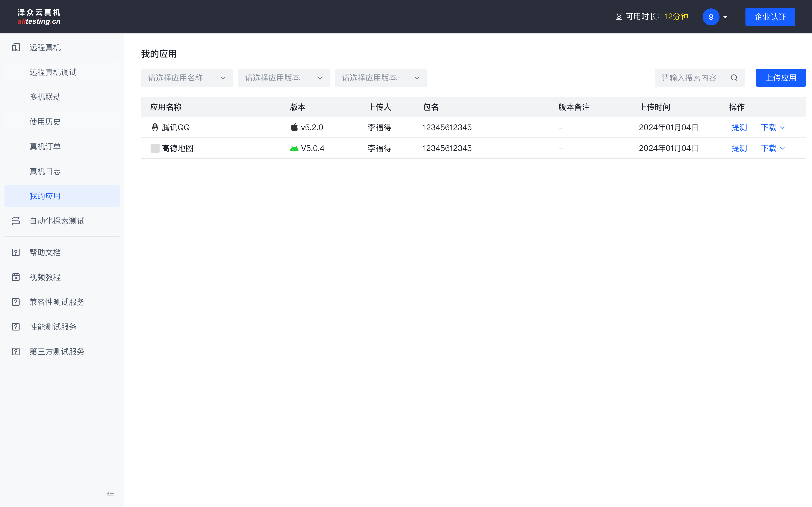Screen dimensions: 812x507
Task: Click the 视频教程 video icon
Action: pos(16,277)
